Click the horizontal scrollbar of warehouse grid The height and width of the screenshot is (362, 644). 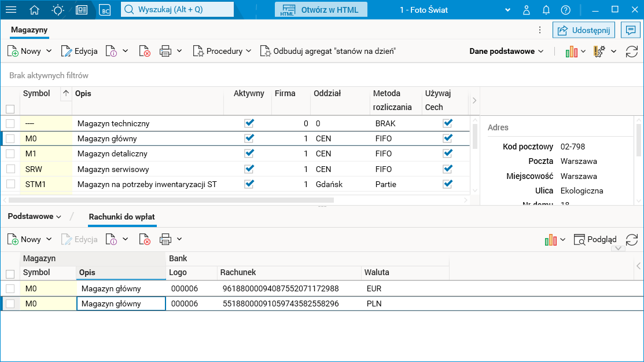click(x=174, y=200)
